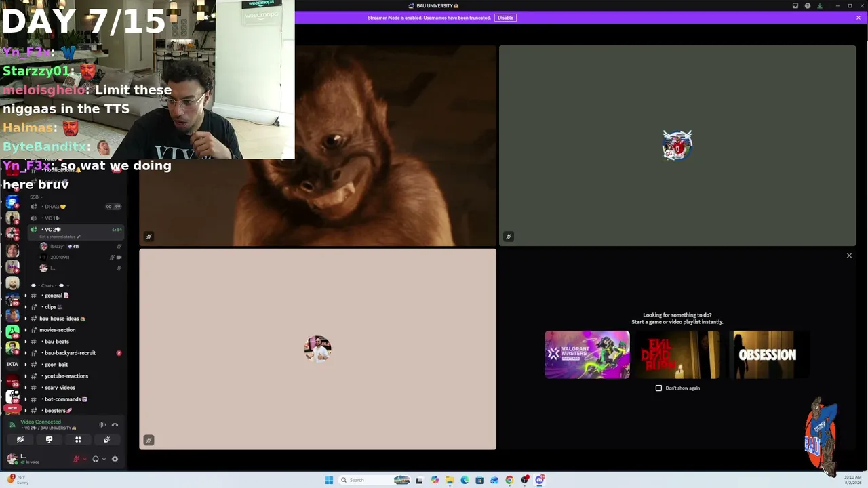Viewport: 868px width, 488px height.
Task: Select the gray participant tile with football avatar
Action: point(677,146)
